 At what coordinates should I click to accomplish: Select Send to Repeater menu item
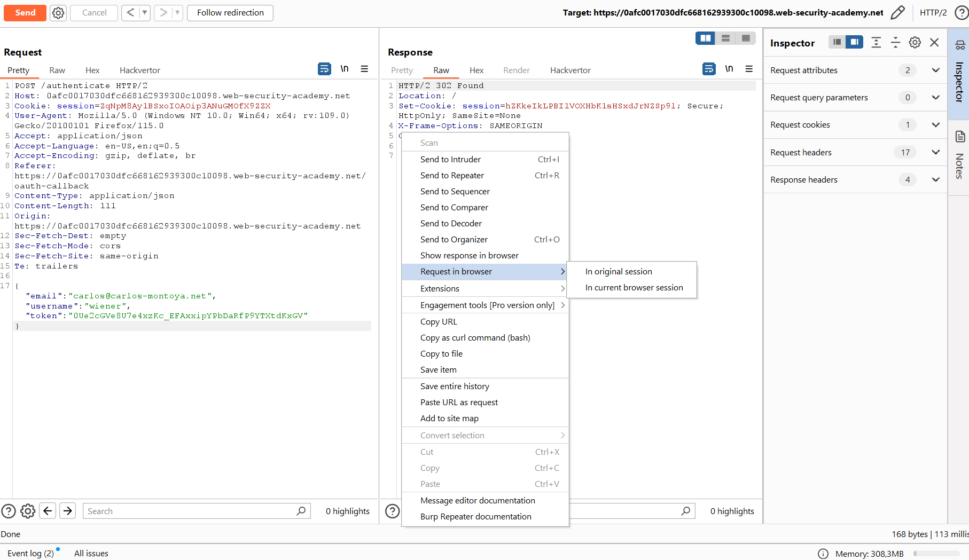tap(485, 176)
